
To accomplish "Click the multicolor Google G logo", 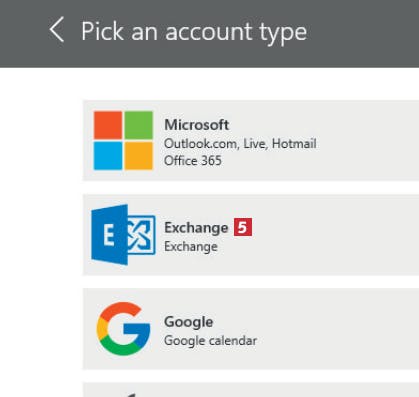I will (x=123, y=329).
